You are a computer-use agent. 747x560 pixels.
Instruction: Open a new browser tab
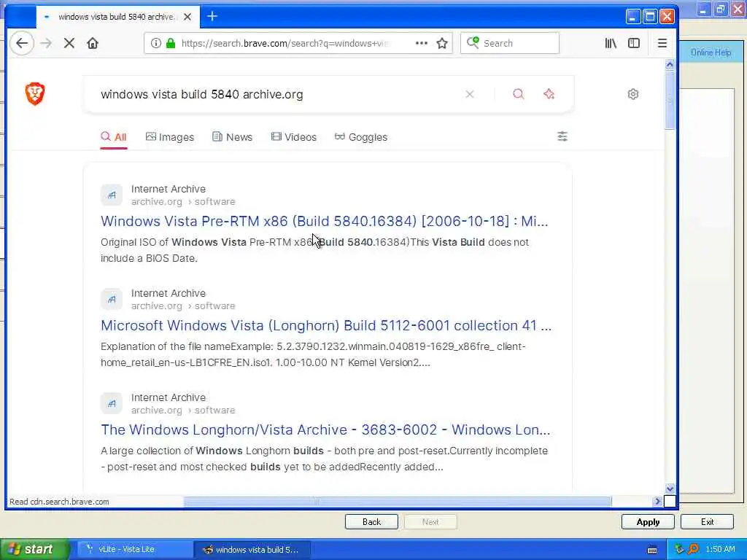click(x=212, y=17)
